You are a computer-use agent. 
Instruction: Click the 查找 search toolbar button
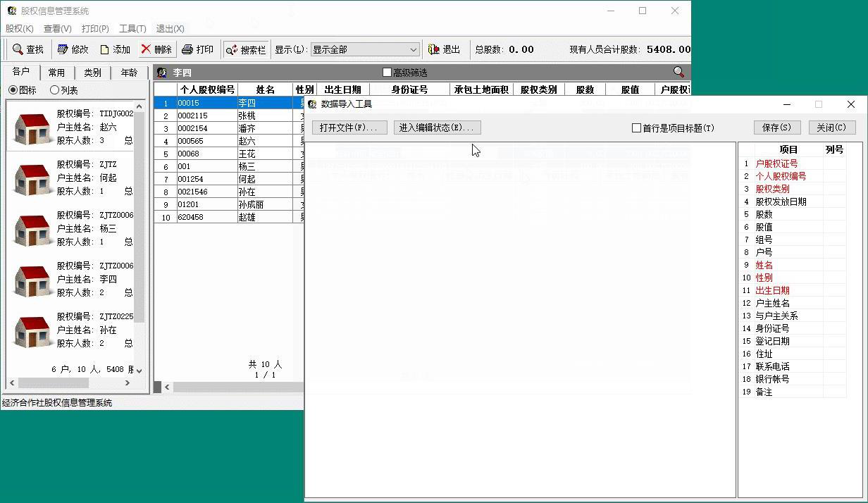[28, 49]
